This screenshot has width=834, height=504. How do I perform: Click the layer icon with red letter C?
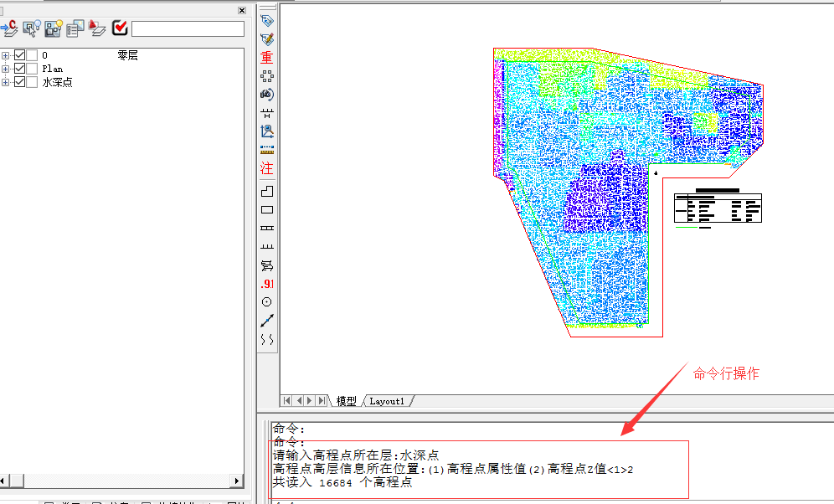point(10,28)
